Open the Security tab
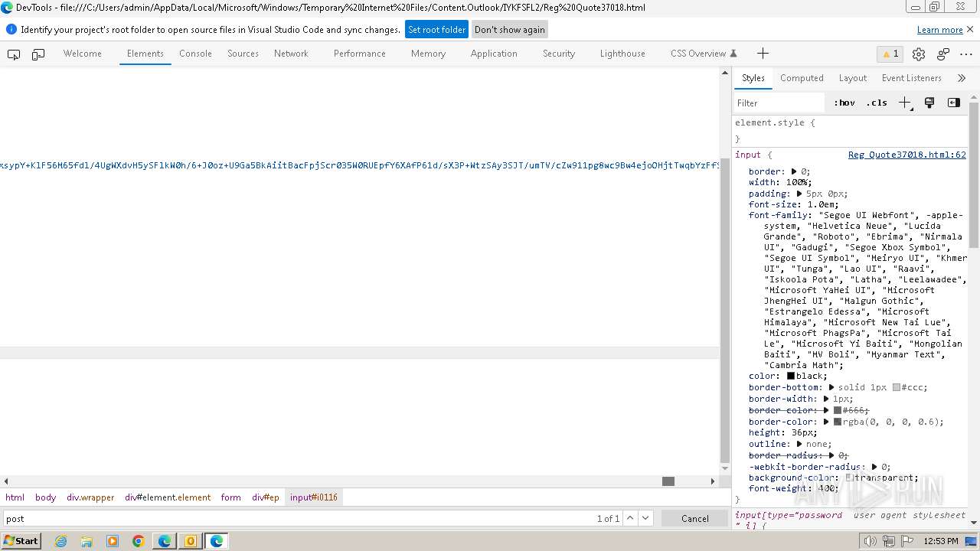The height and width of the screenshot is (551, 980). tap(559, 54)
